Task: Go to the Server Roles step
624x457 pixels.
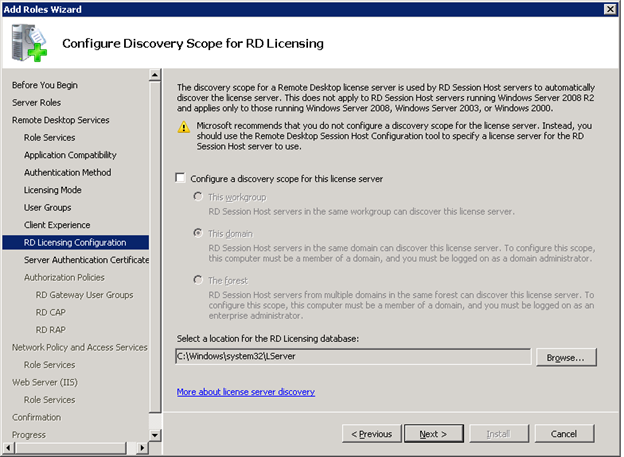Action: pyautogui.click(x=37, y=103)
